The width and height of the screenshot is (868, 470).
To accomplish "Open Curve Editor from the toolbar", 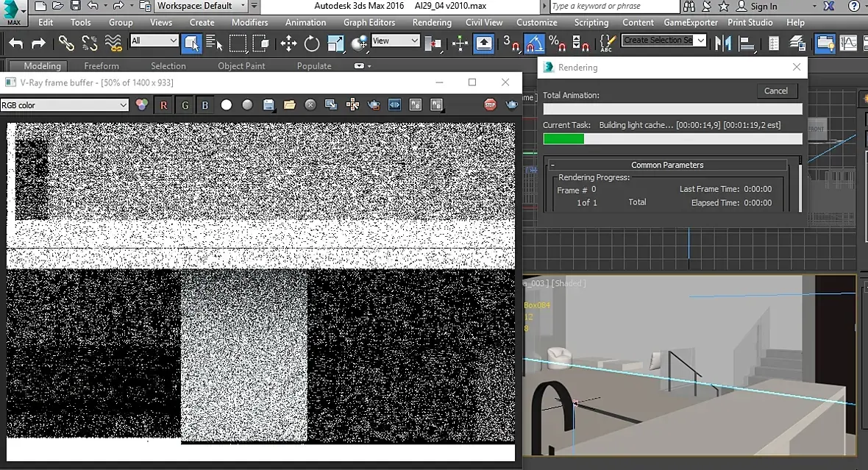I will [848, 43].
